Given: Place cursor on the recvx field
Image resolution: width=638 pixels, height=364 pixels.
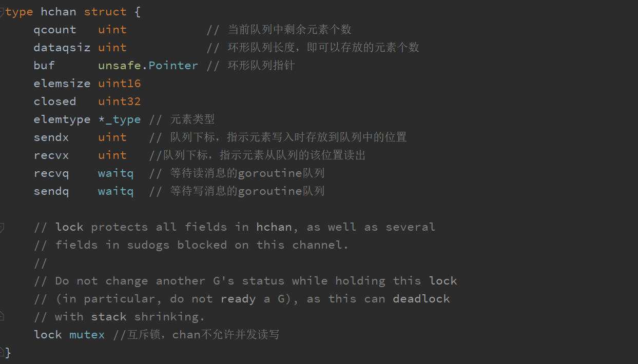Looking at the screenshot, I should [51, 155].
